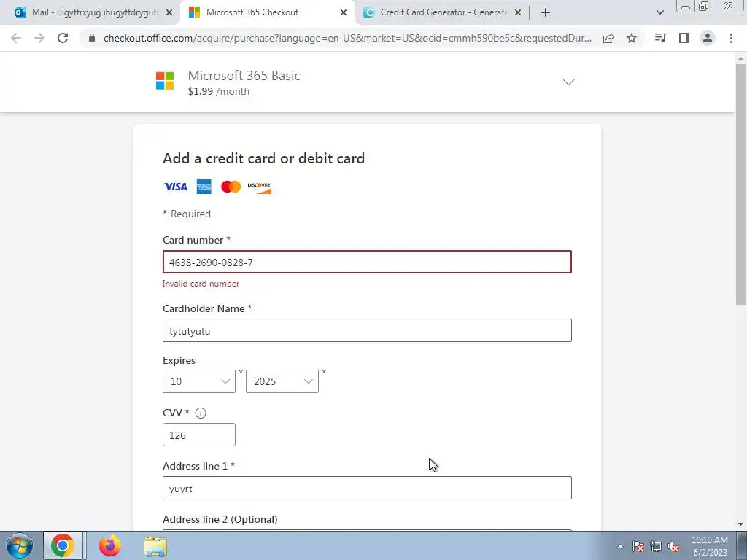Viewport: 747px width, 560px height.
Task: Bookmark this page with the star
Action: (x=632, y=38)
